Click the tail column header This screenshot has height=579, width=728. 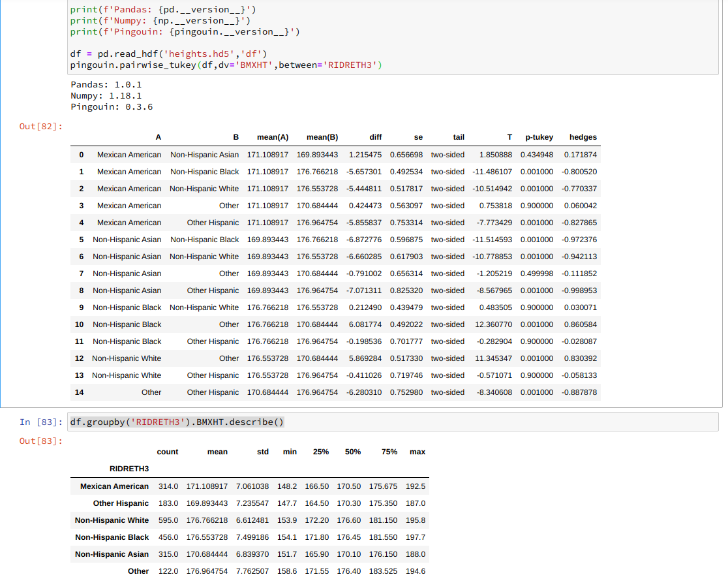pos(459,137)
